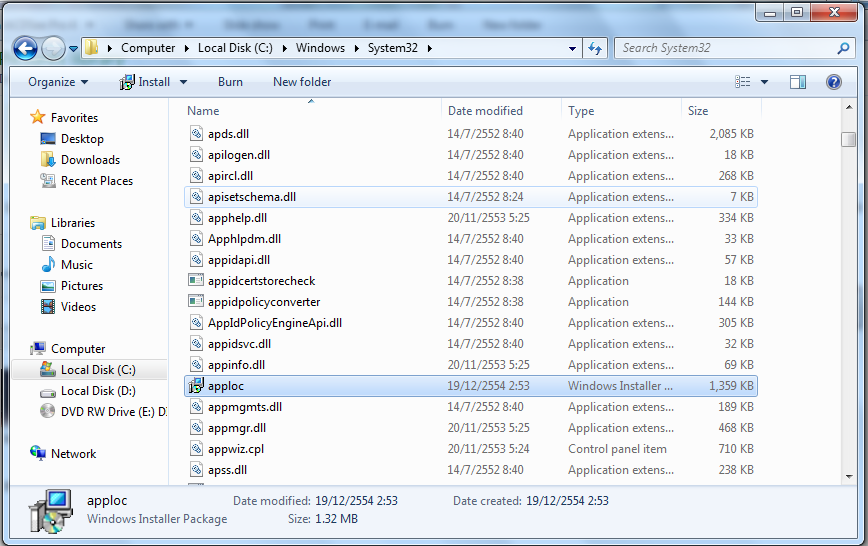
Task: Toggle the preview pane
Action: (798, 82)
